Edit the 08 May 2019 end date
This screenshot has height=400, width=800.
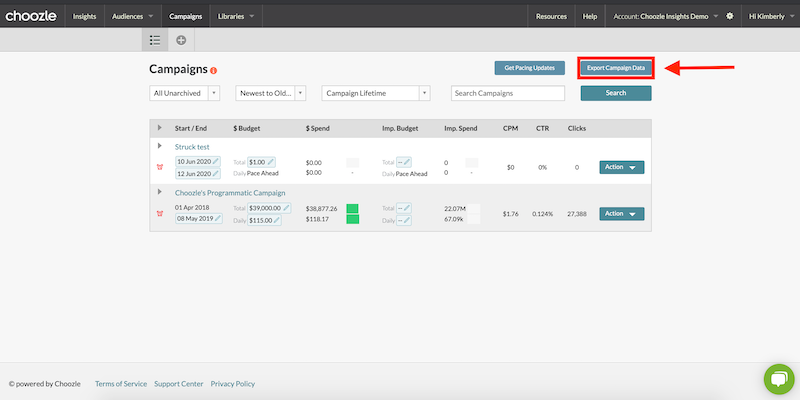(x=198, y=218)
